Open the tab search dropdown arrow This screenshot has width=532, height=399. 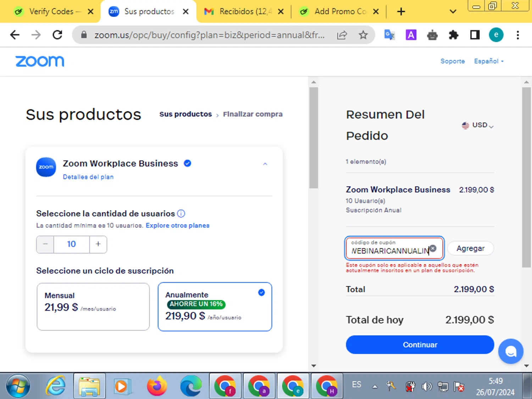pyautogui.click(x=453, y=12)
